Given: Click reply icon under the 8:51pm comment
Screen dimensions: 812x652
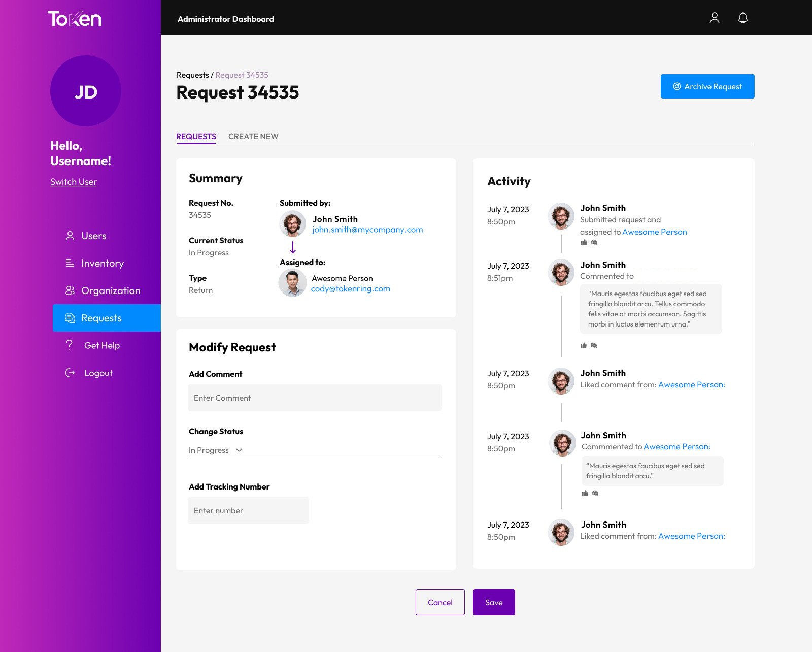Looking at the screenshot, I should 594,346.
